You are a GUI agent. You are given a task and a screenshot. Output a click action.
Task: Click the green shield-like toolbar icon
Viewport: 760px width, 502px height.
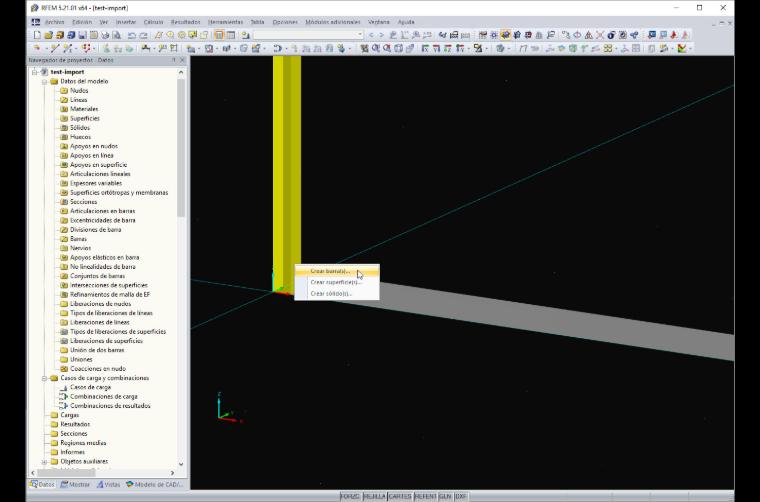click(573, 48)
